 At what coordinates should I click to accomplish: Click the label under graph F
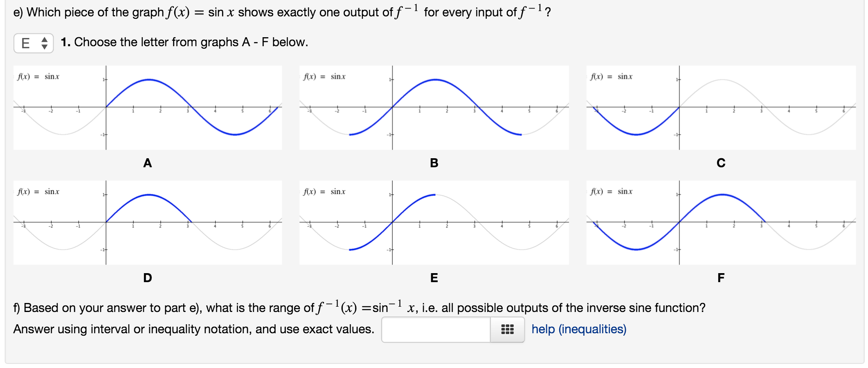(x=721, y=277)
